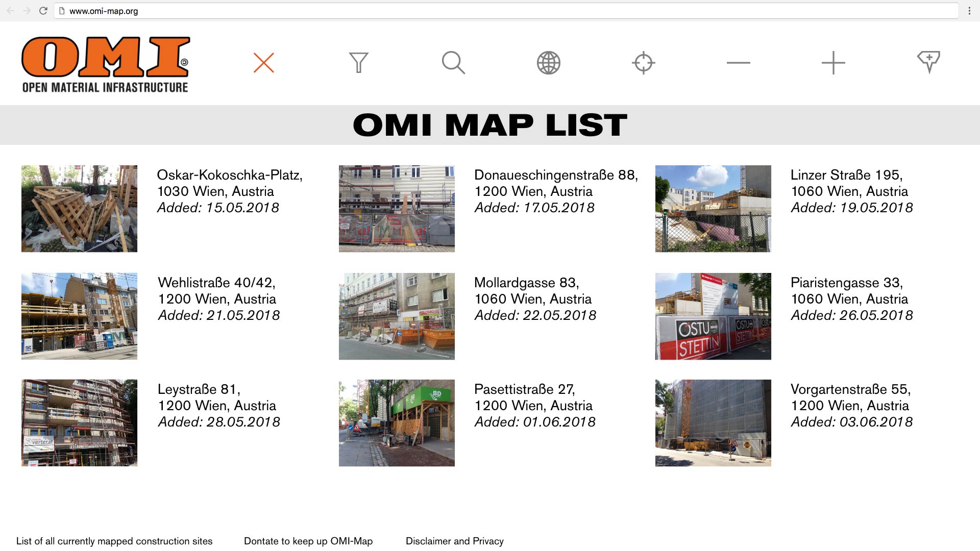980x551 pixels.
Task: Open the Piaristengasse 33 ÖSTU-STETTIN photo
Action: (713, 316)
